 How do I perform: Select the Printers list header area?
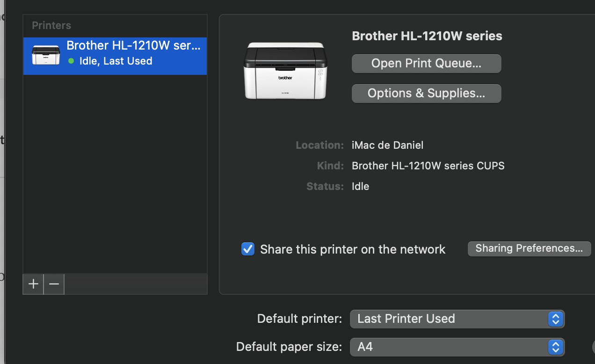coord(51,25)
